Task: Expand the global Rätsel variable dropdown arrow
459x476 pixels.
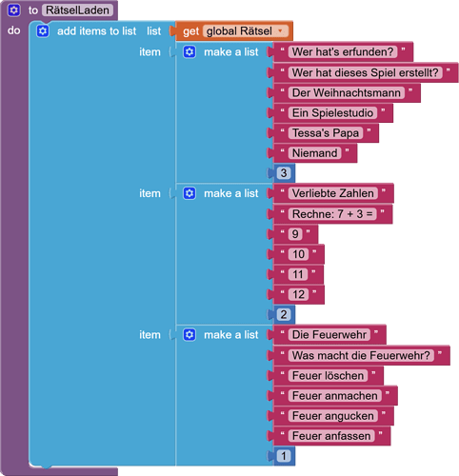Action: click(x=280, y=31)
